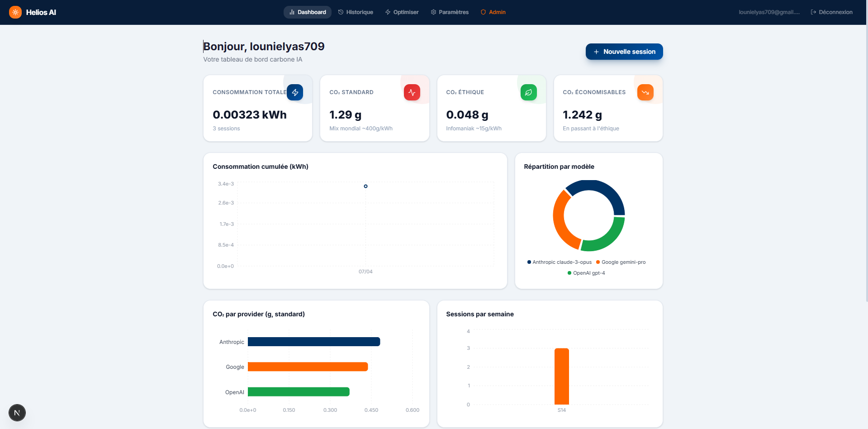The width and height of the screenshot is (868, 429).
Task: Click the red pulse icon on CO₂ Standard card
Action: (412, 92)
